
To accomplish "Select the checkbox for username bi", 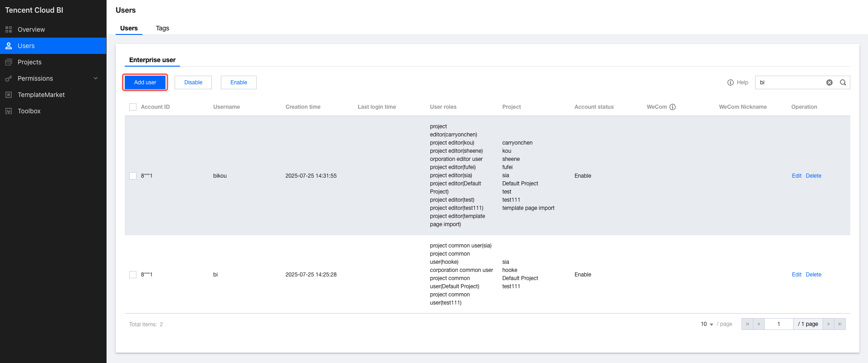I will tap(133, 275).
